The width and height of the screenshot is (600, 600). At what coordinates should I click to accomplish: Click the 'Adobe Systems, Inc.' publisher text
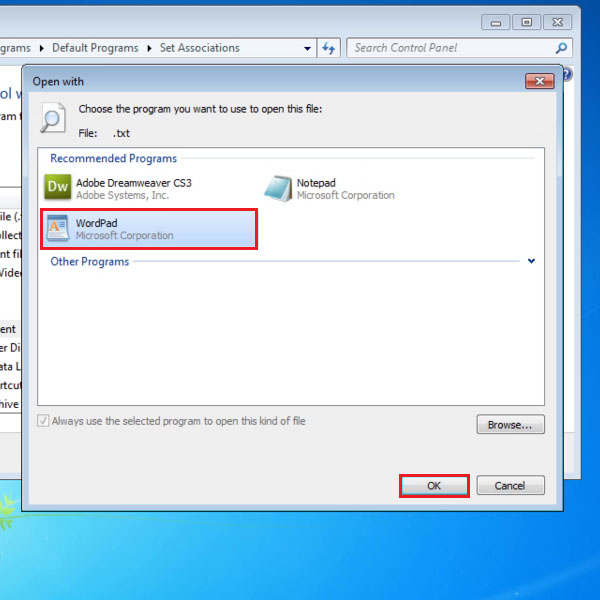click(122, 196)
